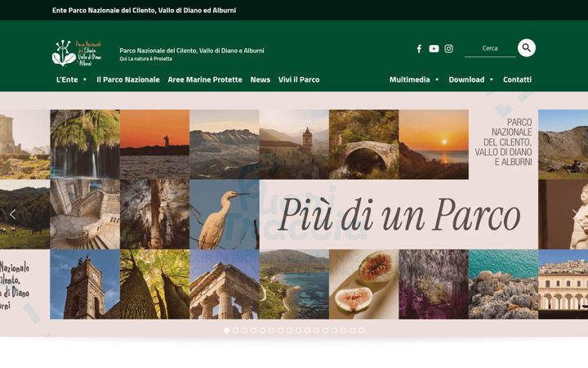This screenshot has height=368, width=588.
Task: Open the L'Ente menu item
Action: click(67, 79)
